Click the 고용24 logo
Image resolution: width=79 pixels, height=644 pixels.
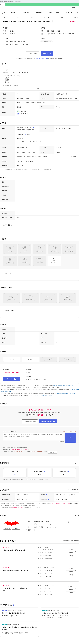click(3, 12)
